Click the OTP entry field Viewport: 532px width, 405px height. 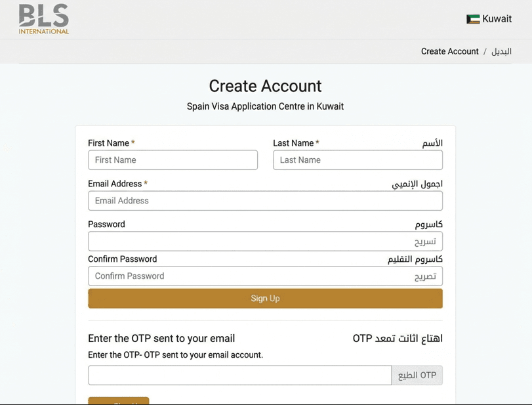tap(239, 375)
